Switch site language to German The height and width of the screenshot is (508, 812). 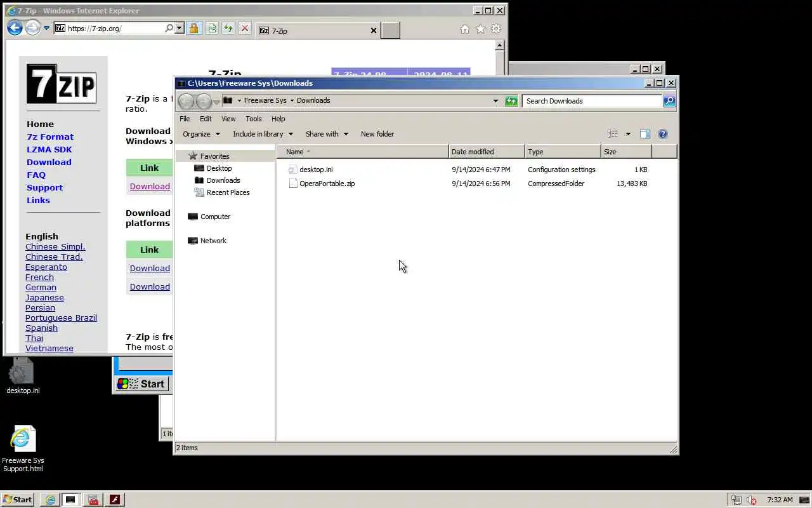41,287
